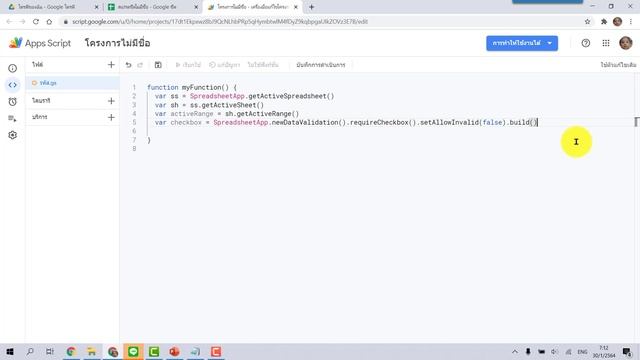Open Google apps grid icon
This screenshot has width=640, height=360.
tap(606, 43)
